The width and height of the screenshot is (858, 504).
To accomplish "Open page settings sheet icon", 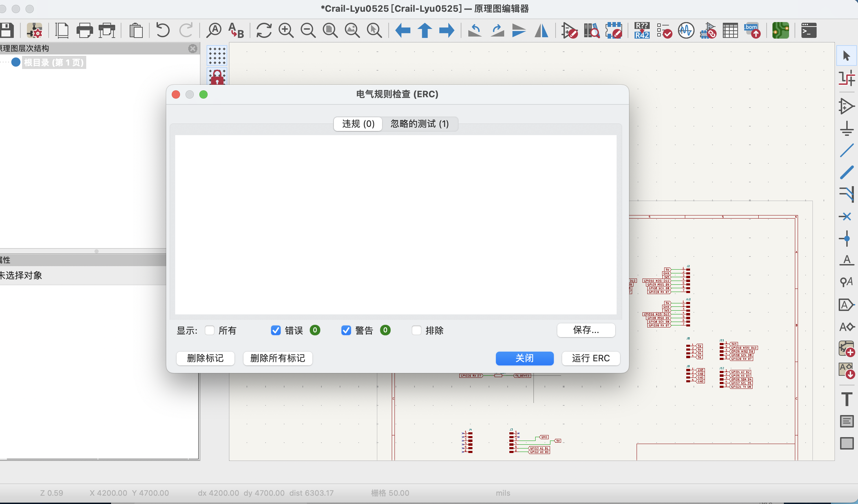I will point(62,30).
